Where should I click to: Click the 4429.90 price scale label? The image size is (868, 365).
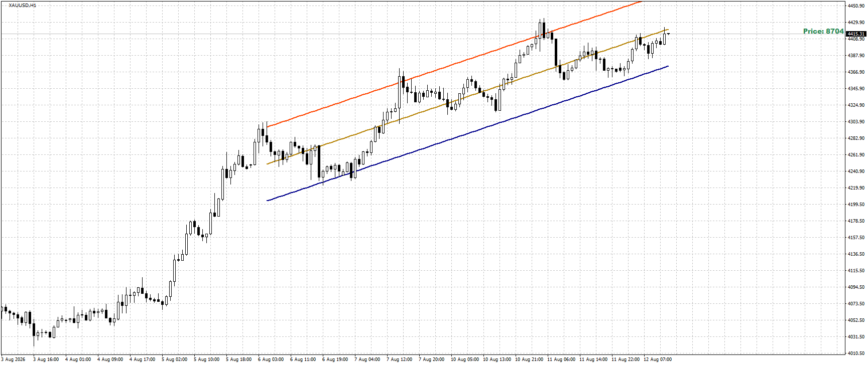(856, 23)
